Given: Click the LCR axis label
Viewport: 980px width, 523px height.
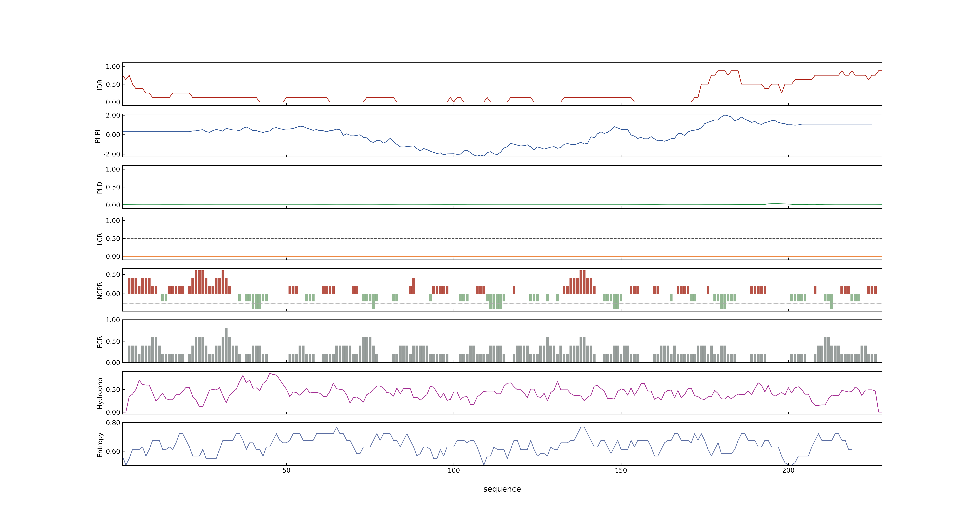Looking at the screenshot, I should 100,239.
